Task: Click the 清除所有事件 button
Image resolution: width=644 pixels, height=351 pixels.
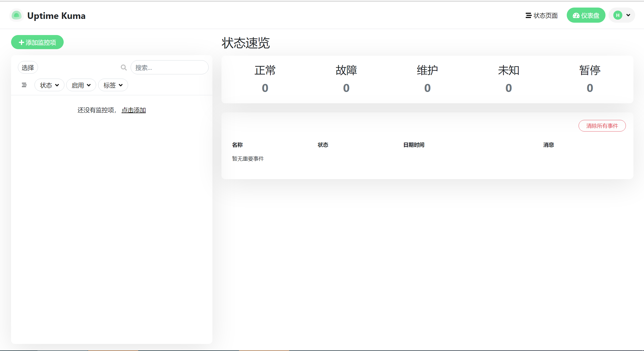Action: [602, 125]
